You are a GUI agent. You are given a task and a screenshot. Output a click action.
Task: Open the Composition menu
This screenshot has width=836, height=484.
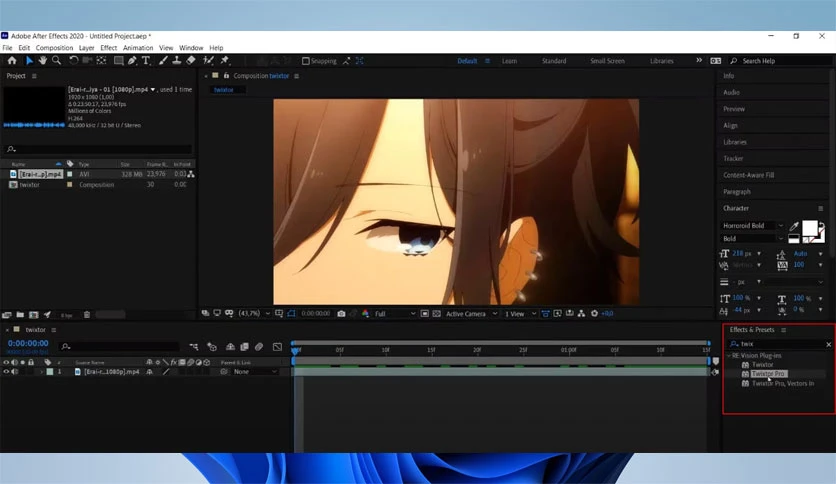(x=54, y=48)
